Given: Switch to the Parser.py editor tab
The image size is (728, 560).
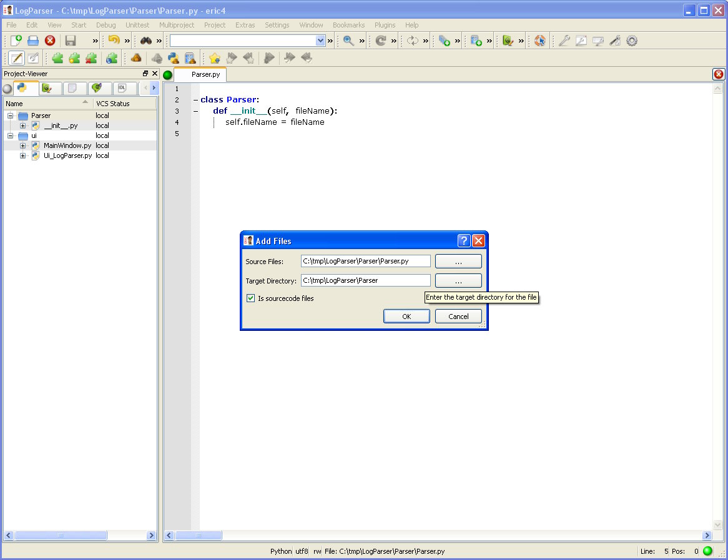Looking at the screenshot, I should click(205, 74).
